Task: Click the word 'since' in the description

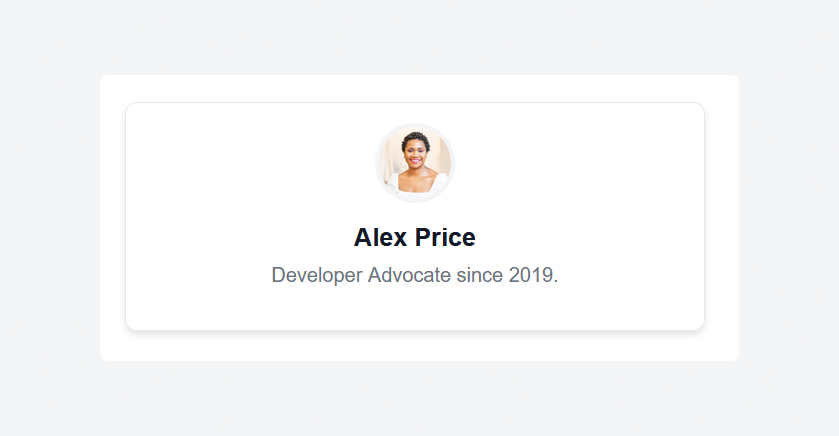Action: (479, 275)
